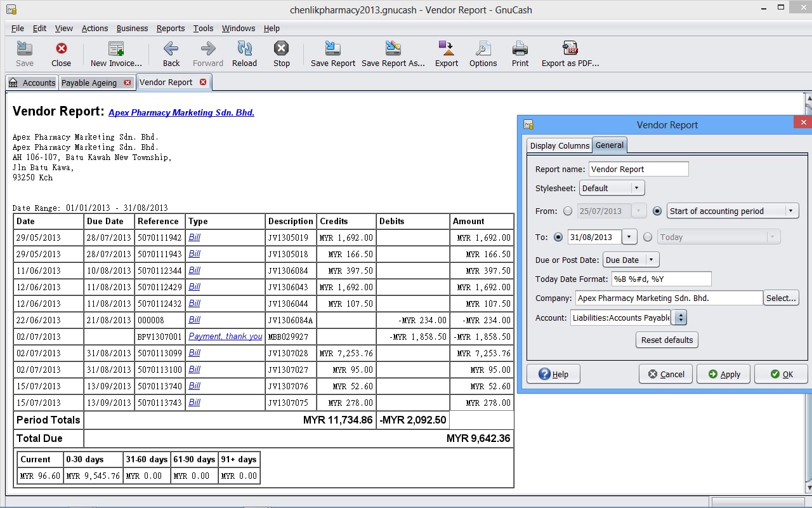This screenshot has width=812, height=508.
Task: Open the Edit menu
Action: tap(39, 28)
